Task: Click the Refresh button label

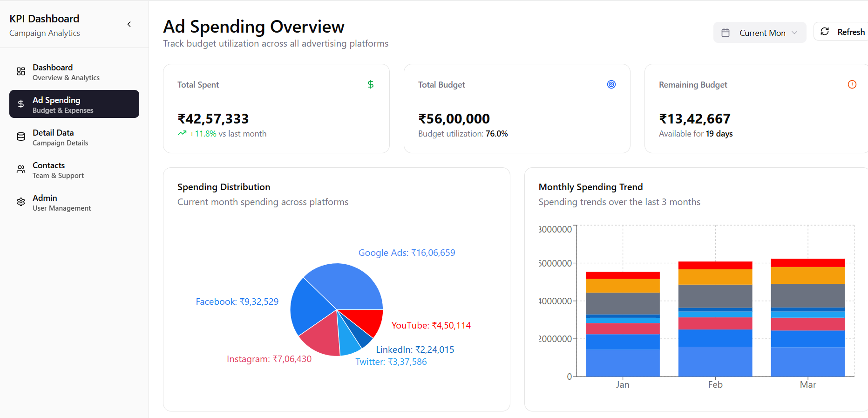Action: [851, 32]
